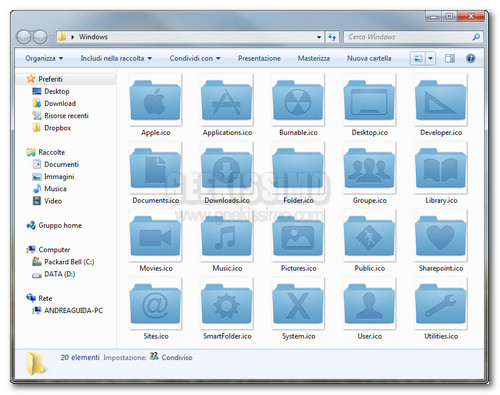Open the Video library
Viewport: 500px width, 395px height.
coord(53,201)
